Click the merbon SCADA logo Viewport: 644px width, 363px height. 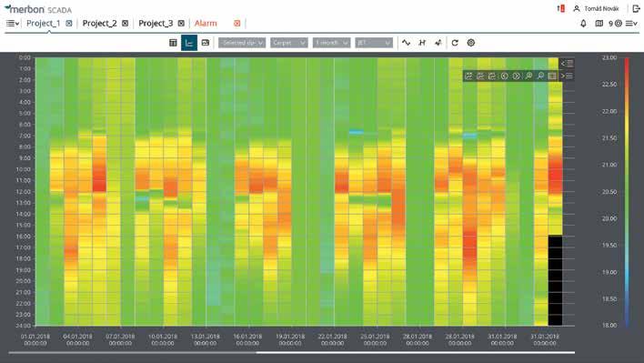[x=38, y=8]
